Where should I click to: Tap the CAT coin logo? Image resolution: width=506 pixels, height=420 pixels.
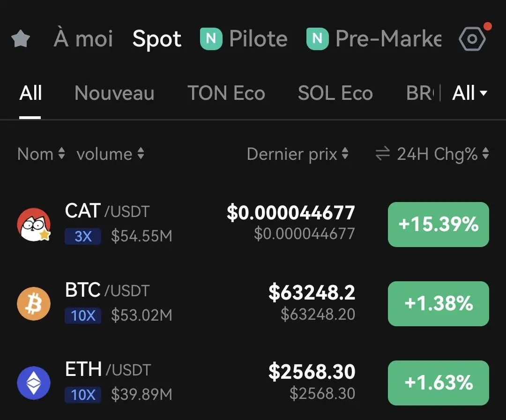(x=34, y=225)
